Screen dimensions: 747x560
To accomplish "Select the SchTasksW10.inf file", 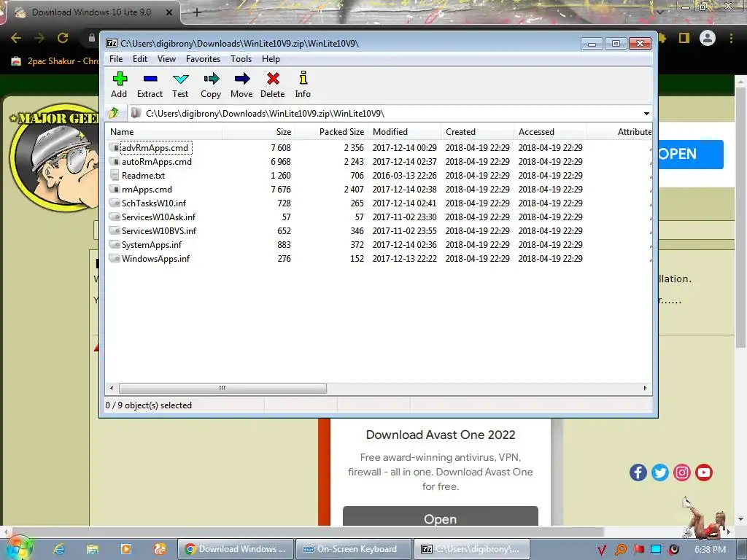I will [x=153, y=203].
